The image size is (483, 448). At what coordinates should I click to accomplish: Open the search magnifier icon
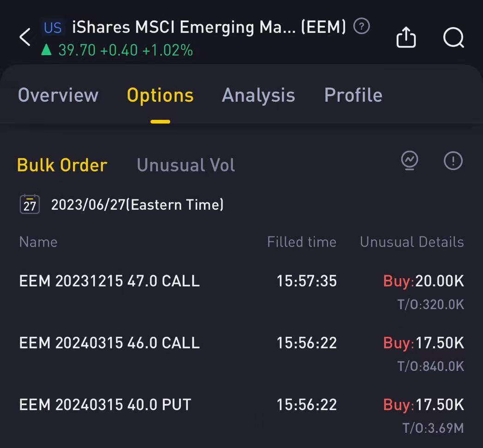coord(453,37)
